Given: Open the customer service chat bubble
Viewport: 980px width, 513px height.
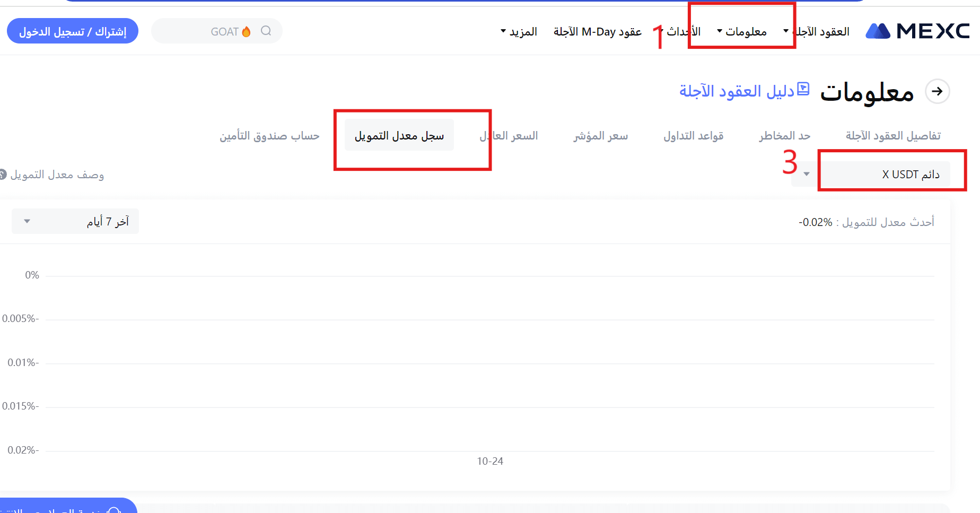Looking at the screenshot, I should [113, 509].
